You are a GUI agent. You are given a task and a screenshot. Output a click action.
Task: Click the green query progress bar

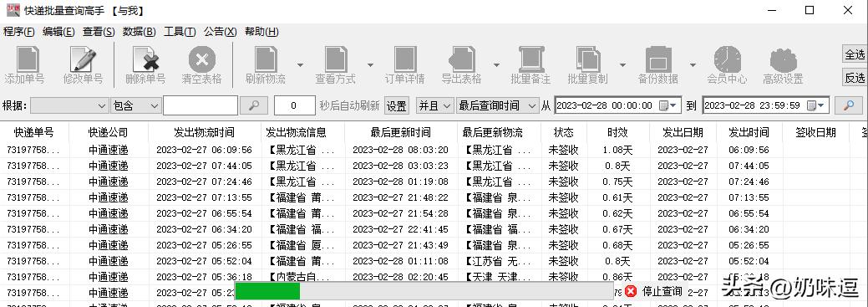click(x=267, y=291)
